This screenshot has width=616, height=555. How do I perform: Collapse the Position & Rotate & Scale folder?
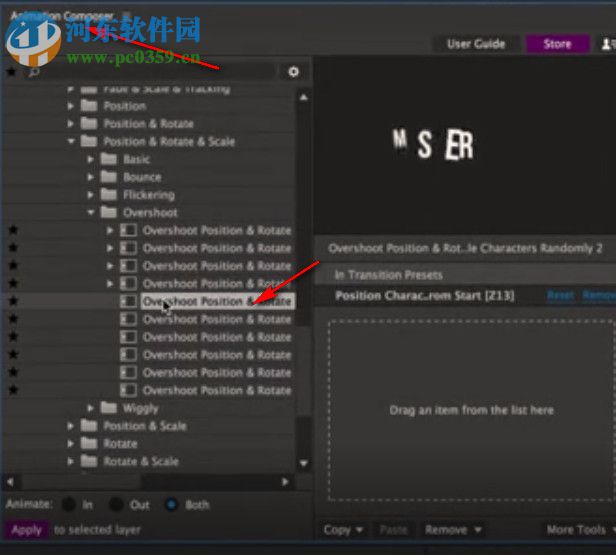[x=71, y=141]
